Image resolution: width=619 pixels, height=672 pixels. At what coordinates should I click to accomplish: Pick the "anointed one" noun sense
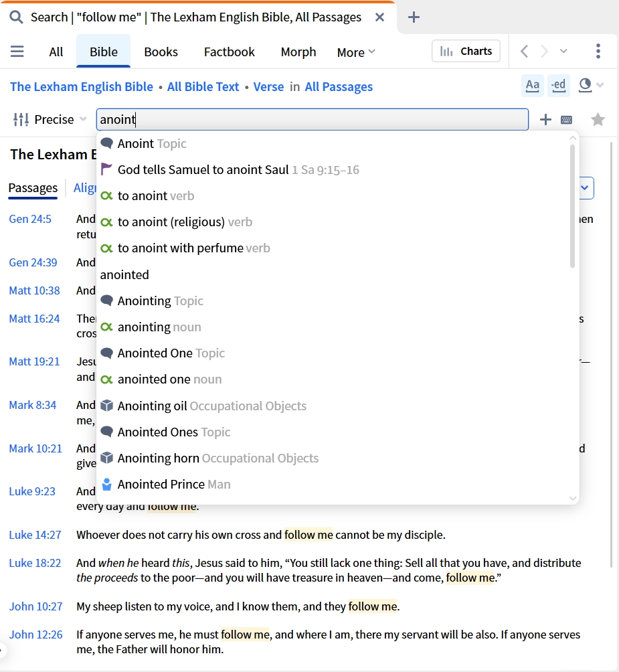pos(334,380)
